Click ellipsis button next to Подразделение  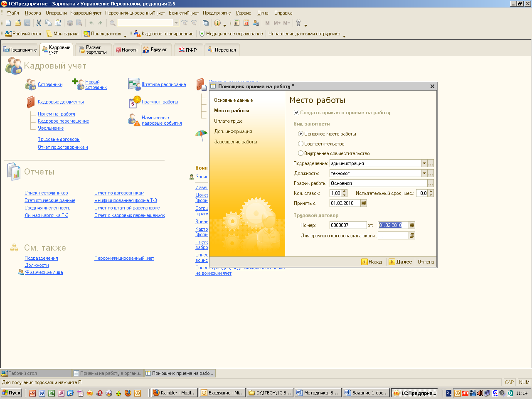431,163
